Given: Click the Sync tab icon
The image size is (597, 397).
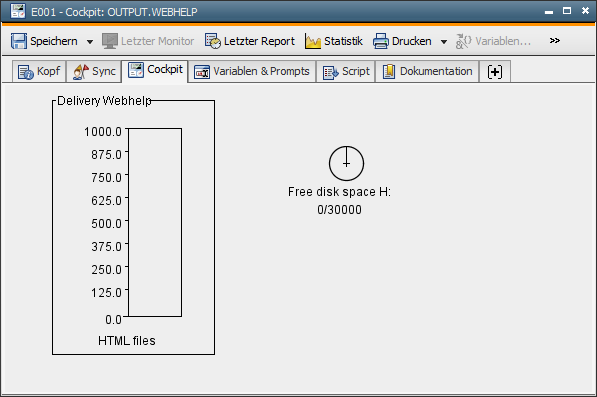Looking at the screenshot, I should click(x=81, y=72).
